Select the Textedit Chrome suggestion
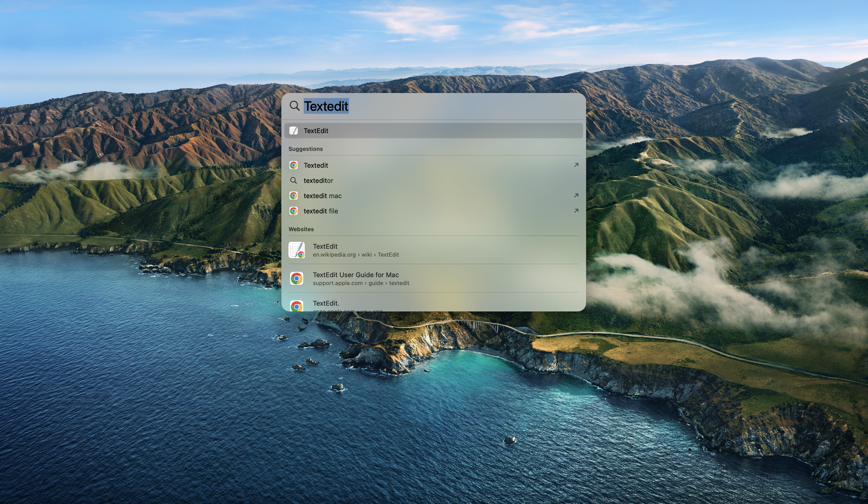 [434, 165]
